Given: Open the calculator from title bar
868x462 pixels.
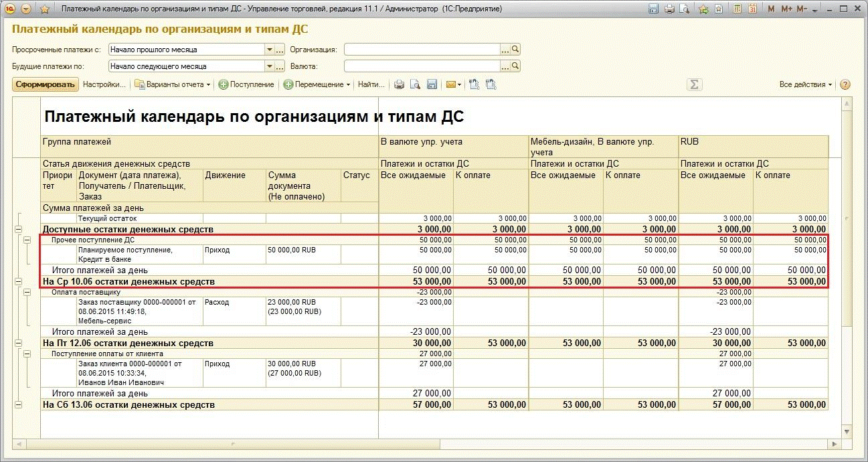Looking at the screenshot, I should (x=737, y=9).
